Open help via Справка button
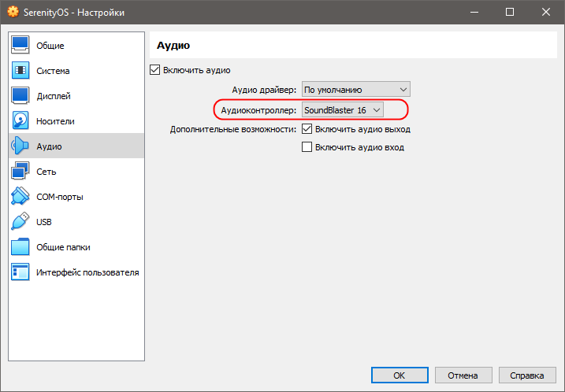Viewport: 565px width, 392px height. [527, 375]
